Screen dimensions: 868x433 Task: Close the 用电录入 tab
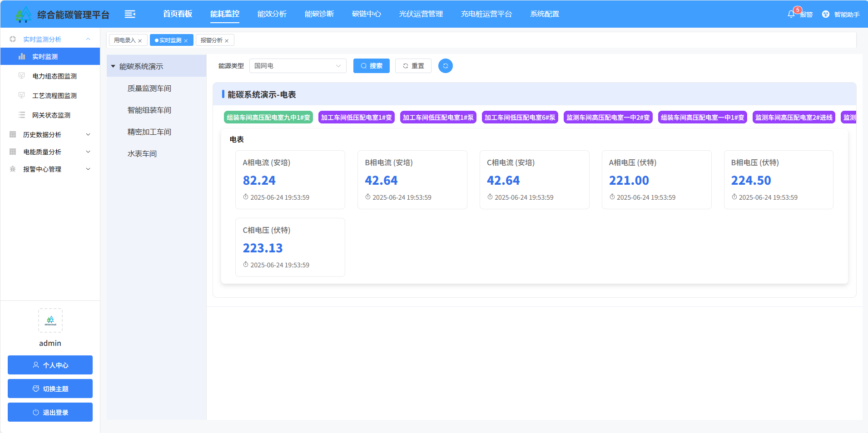click(140, 41)
